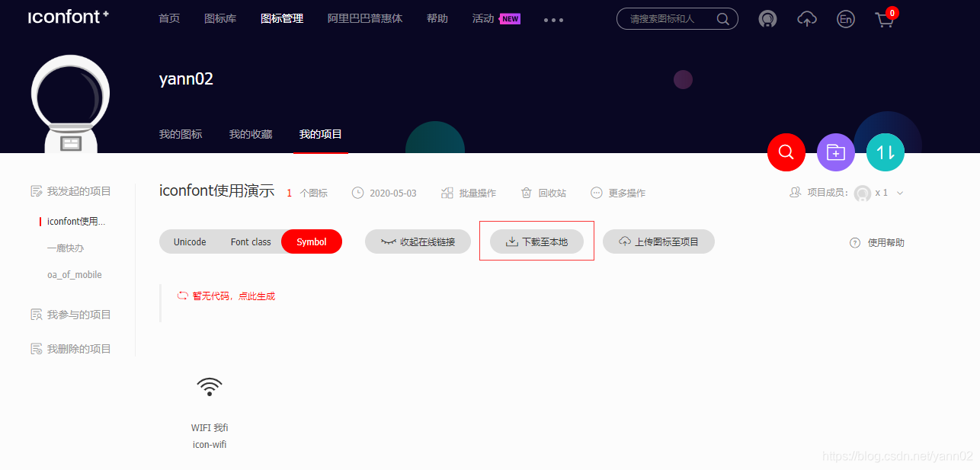Click the yann02 username
Screen dimensions: 980x470
click(186, 79)
